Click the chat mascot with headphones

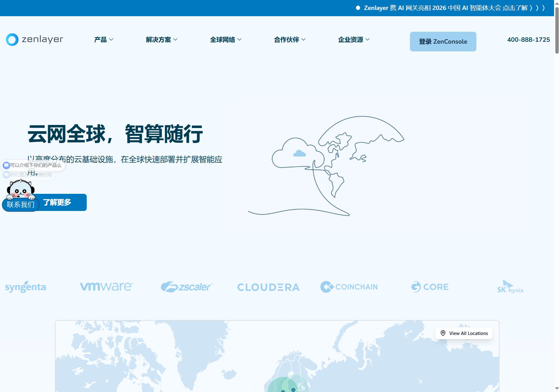coord(21,189)
